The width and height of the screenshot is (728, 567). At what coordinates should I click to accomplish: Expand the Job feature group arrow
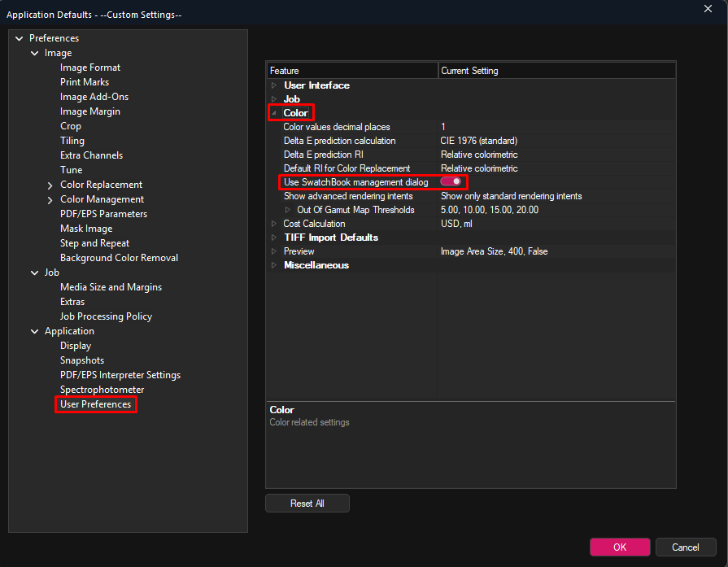274,99
